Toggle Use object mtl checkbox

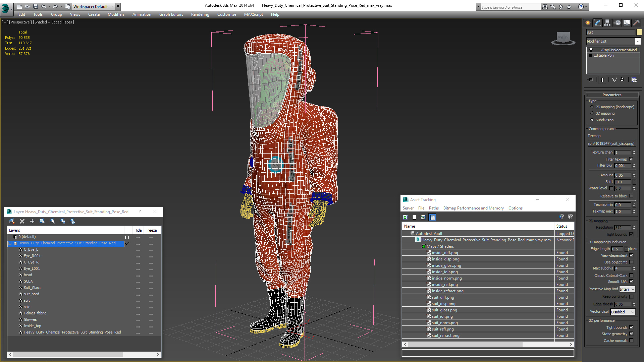[x=631, y=262]
